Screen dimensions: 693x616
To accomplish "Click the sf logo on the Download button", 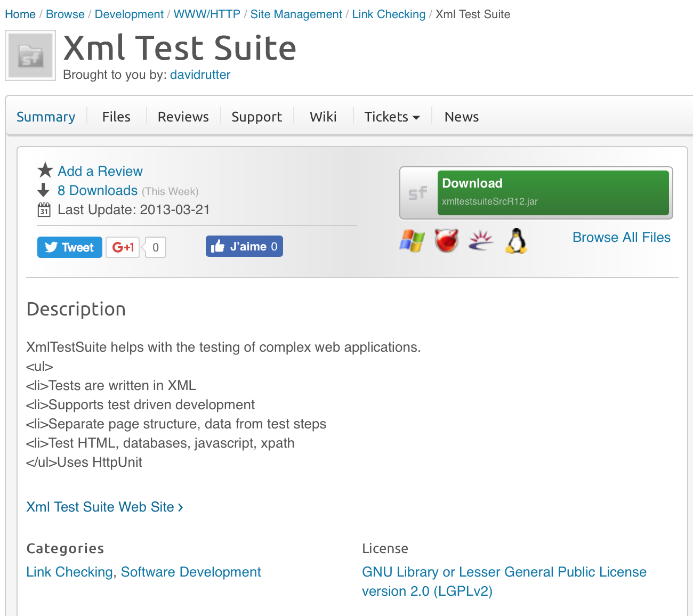I will [418, 192].
